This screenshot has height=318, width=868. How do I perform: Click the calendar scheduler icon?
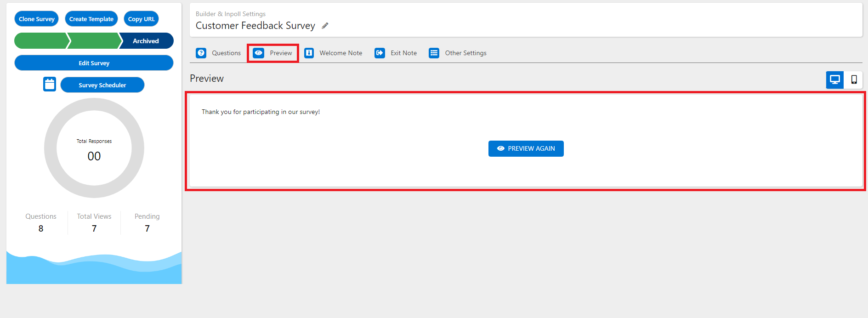click(x=50, y=85)
